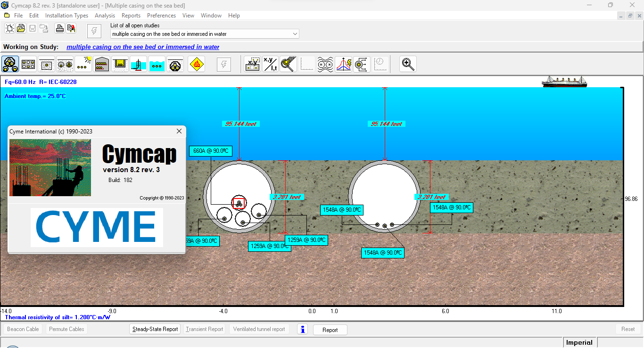Click the cable inspection magnifier icon

point(288,64)
